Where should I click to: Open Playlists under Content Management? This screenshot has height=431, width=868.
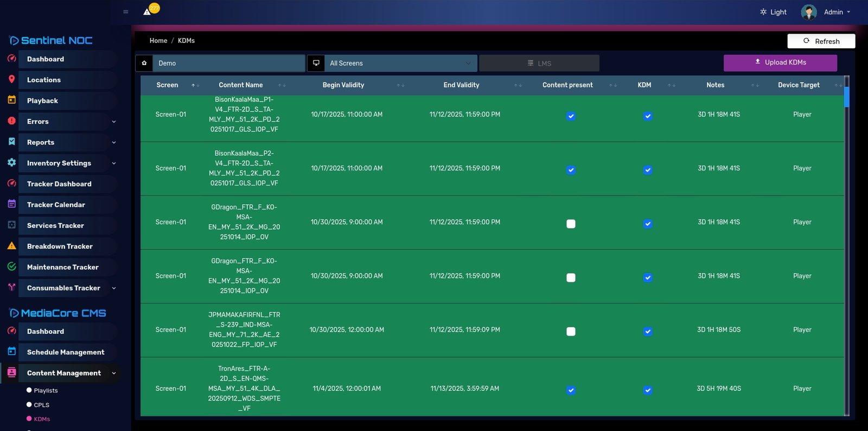[46, 390]
